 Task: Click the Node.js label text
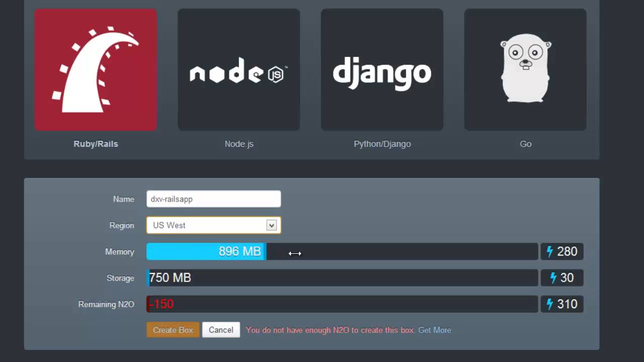(239, 144)
